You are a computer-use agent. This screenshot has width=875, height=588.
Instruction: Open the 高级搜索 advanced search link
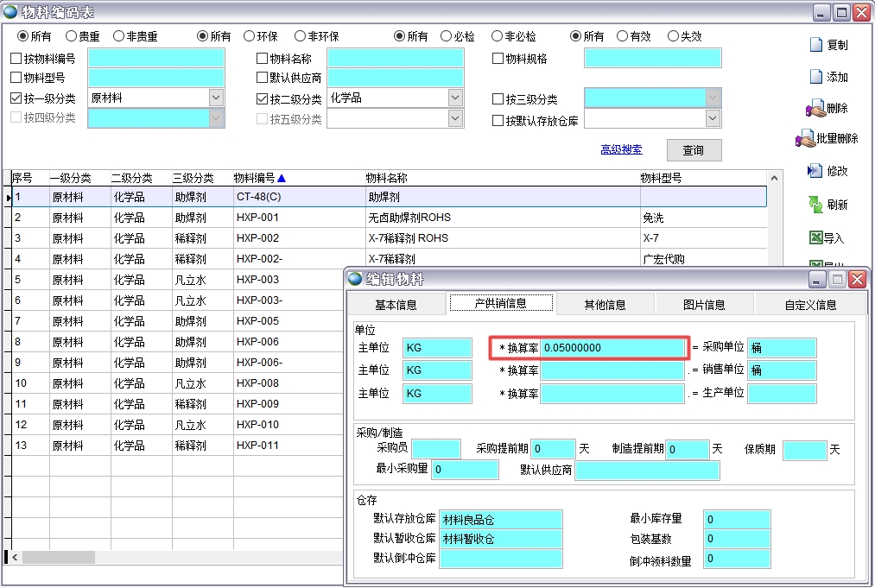[621, 149]
